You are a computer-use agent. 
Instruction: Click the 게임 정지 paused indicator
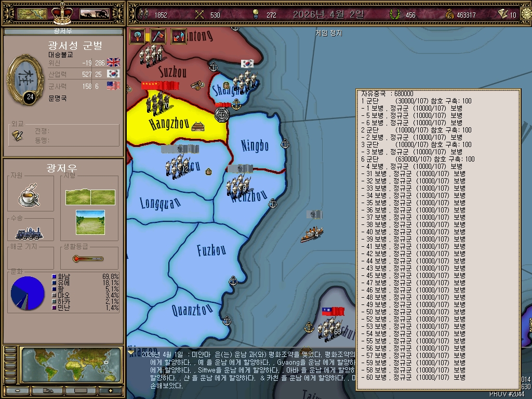328,33
